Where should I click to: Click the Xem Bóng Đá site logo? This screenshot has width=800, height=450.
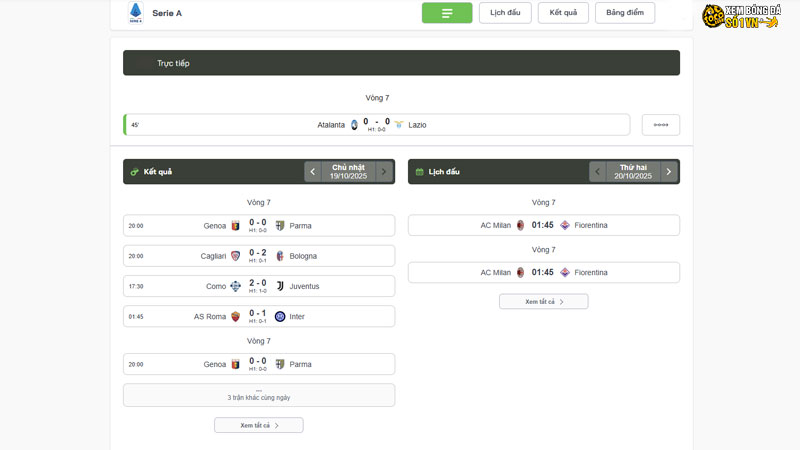740,16
